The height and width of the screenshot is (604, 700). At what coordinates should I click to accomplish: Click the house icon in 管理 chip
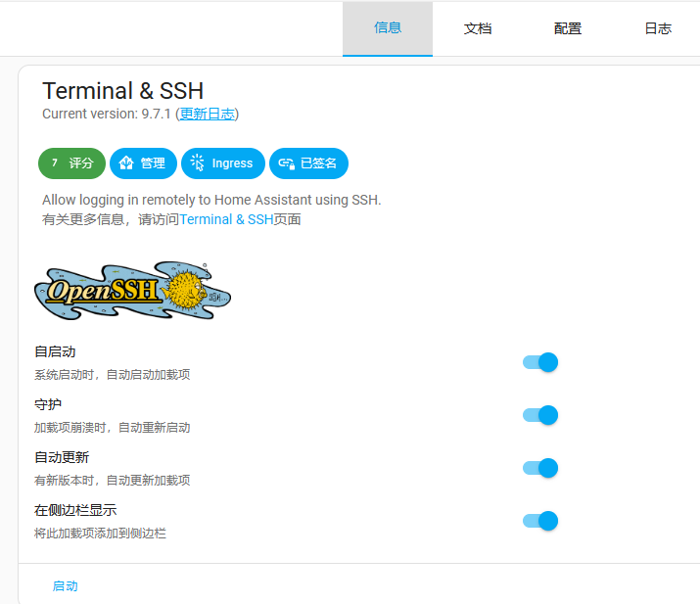pyautogui.click(x=126, y=163)
